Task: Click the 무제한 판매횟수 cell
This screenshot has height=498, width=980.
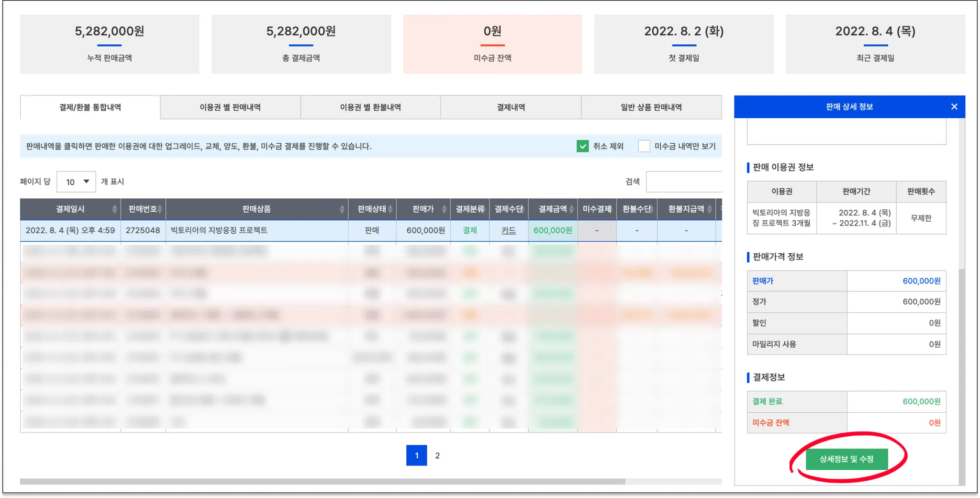Action: pos(921,218)
